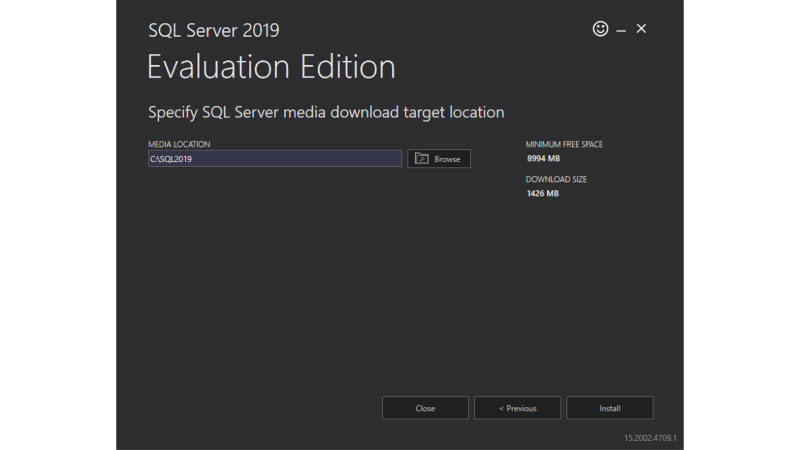The width and height of the screenshot is (800, 450).
Task: Click the Browse folder button
Action: [439, 159]
